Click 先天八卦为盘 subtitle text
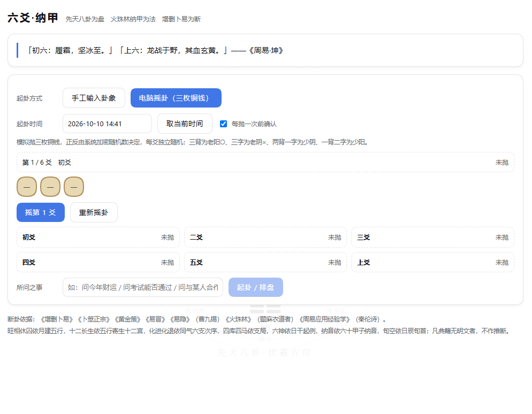Viewport: 532px width, 414px height. click(85, 19)
